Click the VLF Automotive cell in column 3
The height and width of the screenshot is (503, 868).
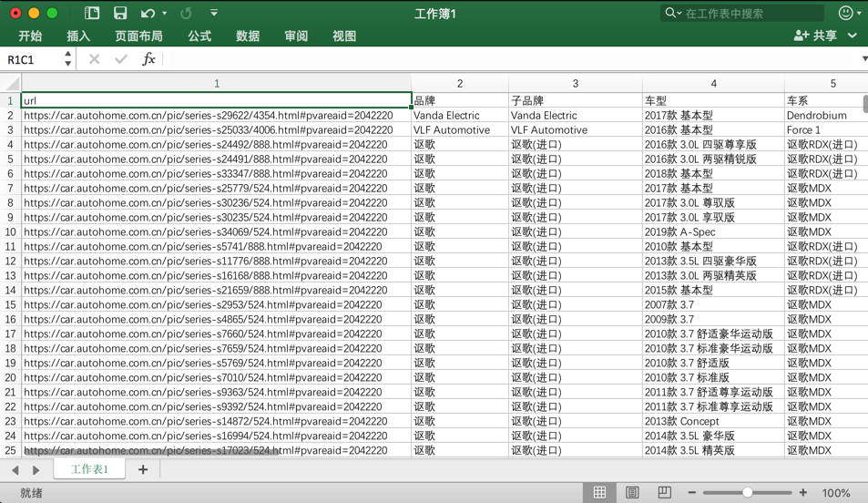(x=576, y=129)
